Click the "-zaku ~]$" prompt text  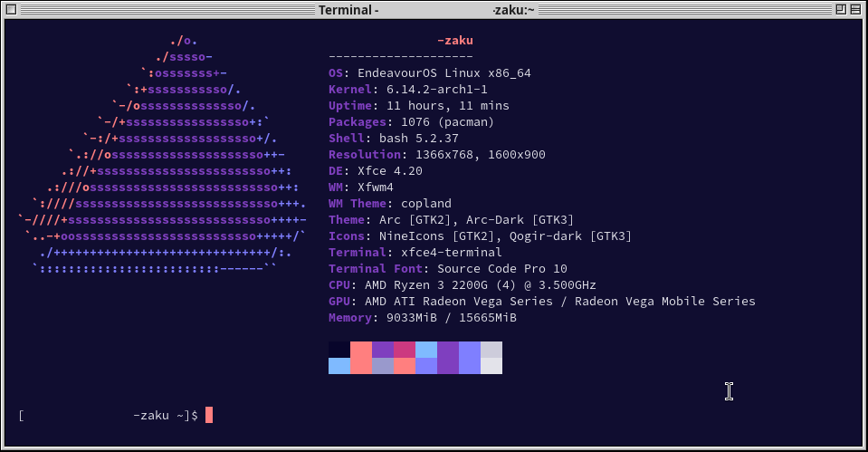pos(166,416)
